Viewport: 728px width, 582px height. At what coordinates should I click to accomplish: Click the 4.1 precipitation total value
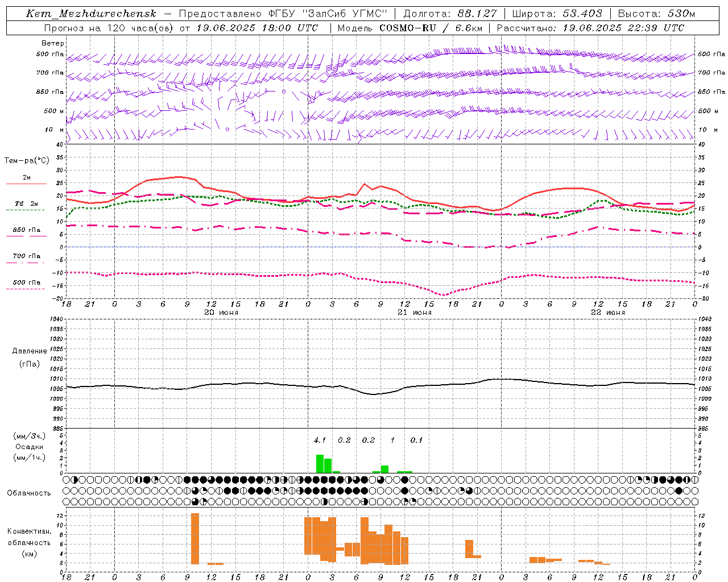320,440
